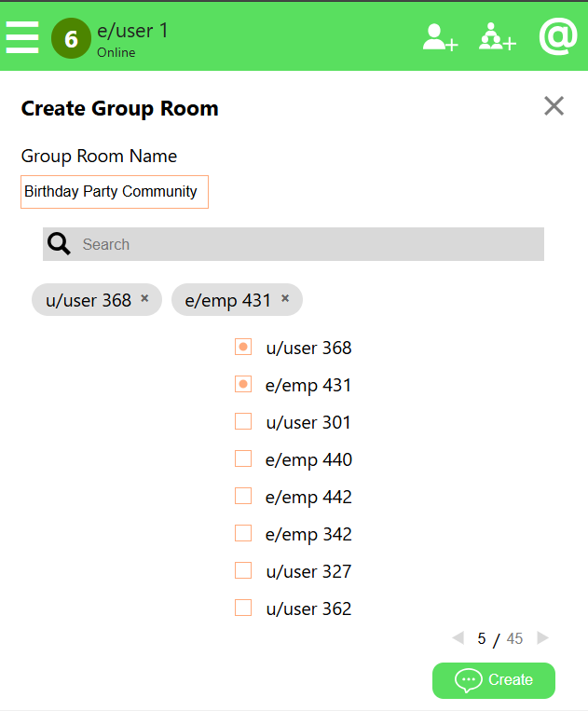The image size is (588, 711).
Task: Click the e/user 1 profile name
Action: click(132, 31)
